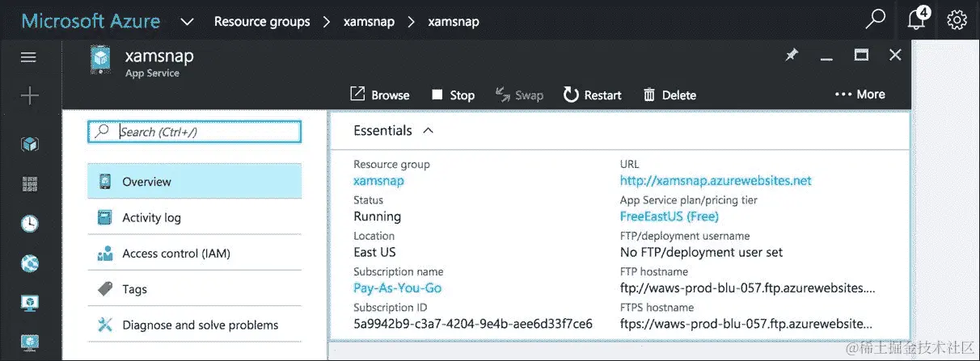This screenshot has height=361, width=980.
Task: Click the Subscription ID value 5a9942b9-c3a7...
Action: [x=473, y=324]
